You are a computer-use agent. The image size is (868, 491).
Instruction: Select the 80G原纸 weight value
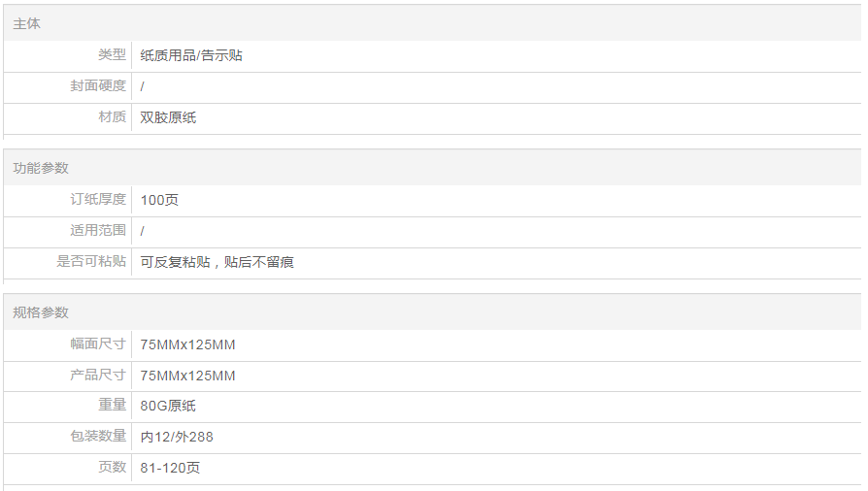[x=168, y=406]
